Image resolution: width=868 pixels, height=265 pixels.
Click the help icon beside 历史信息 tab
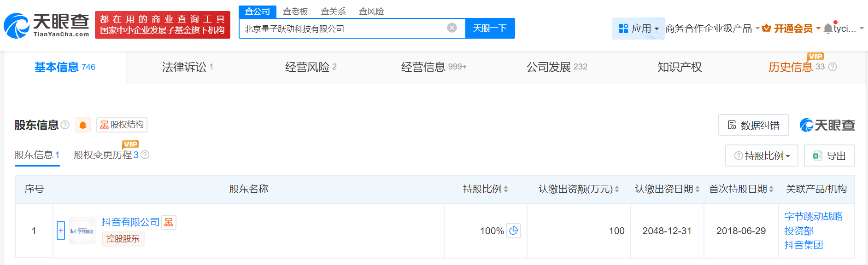point(833,67)
